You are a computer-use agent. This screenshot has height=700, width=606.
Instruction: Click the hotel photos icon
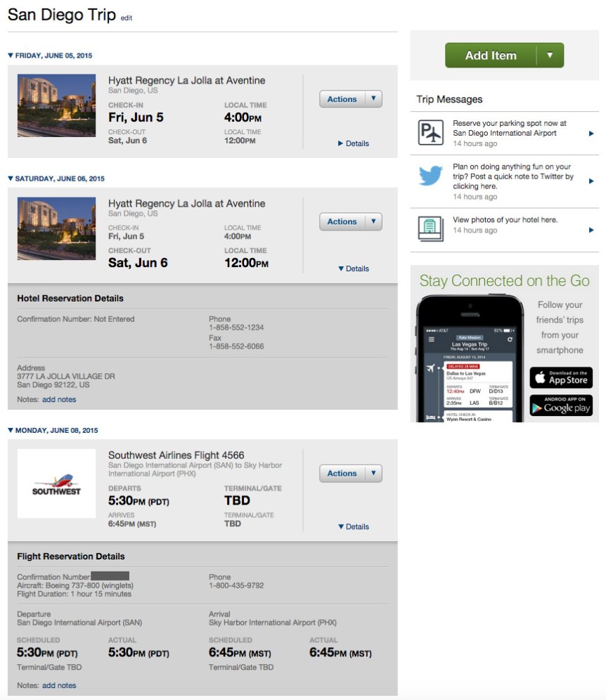click(x=429, y=227)
